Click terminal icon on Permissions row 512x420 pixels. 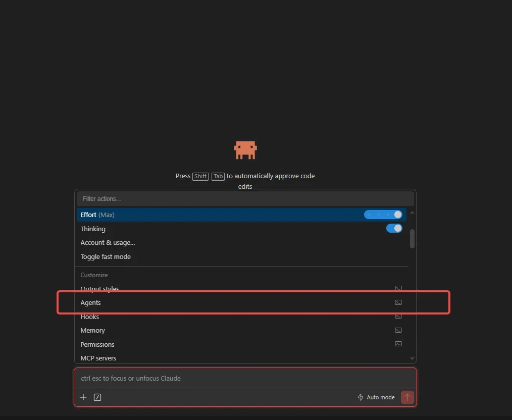(398, 344)
